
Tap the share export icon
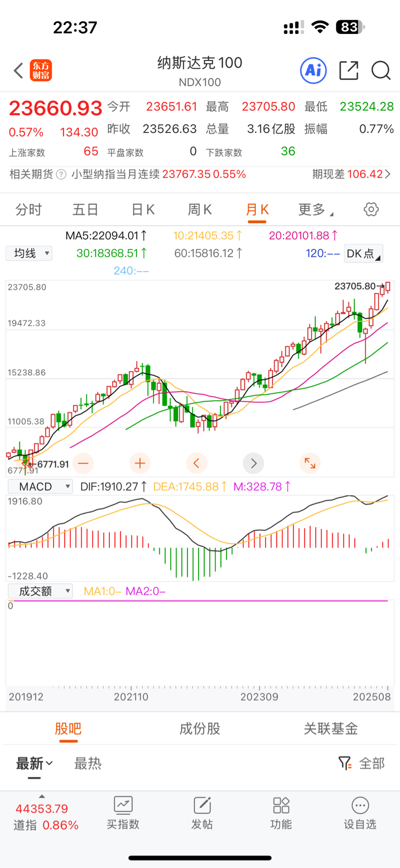[348, 70]
